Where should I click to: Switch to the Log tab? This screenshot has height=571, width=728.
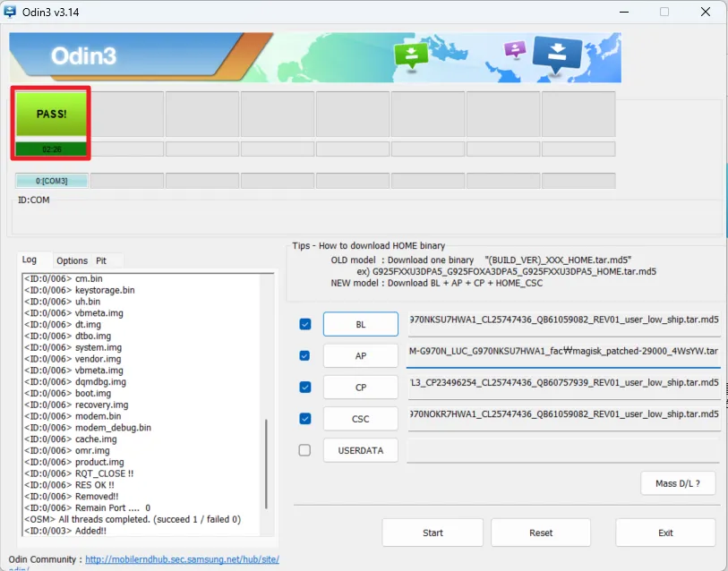30,260
